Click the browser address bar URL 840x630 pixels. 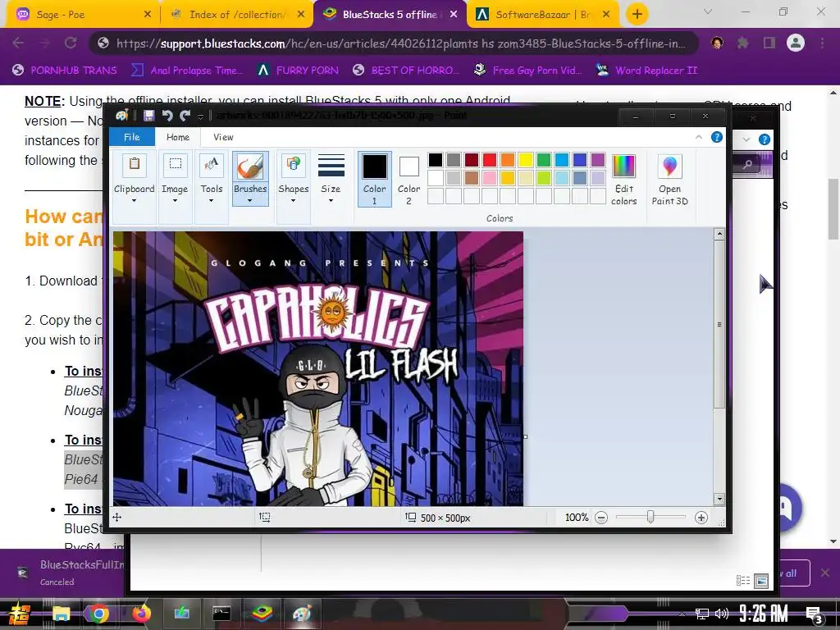pos(400,43)
